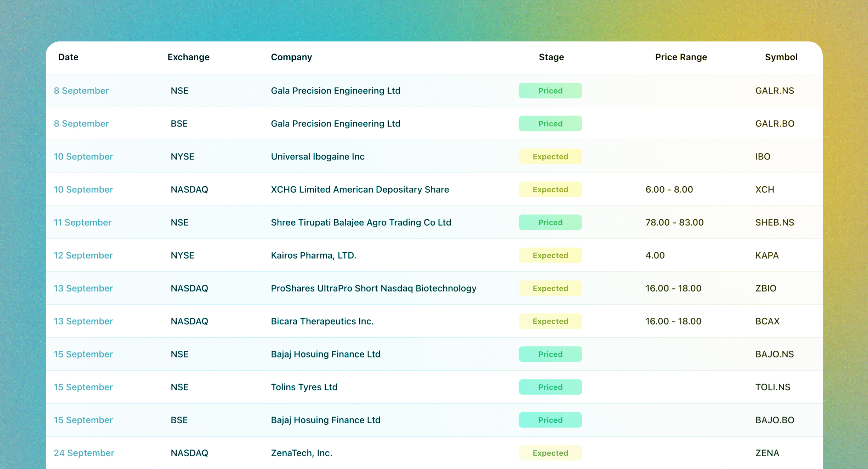This screenshot has width=868, height=469.
Task: Select the BCAX symbol
Action: point(767,321)
